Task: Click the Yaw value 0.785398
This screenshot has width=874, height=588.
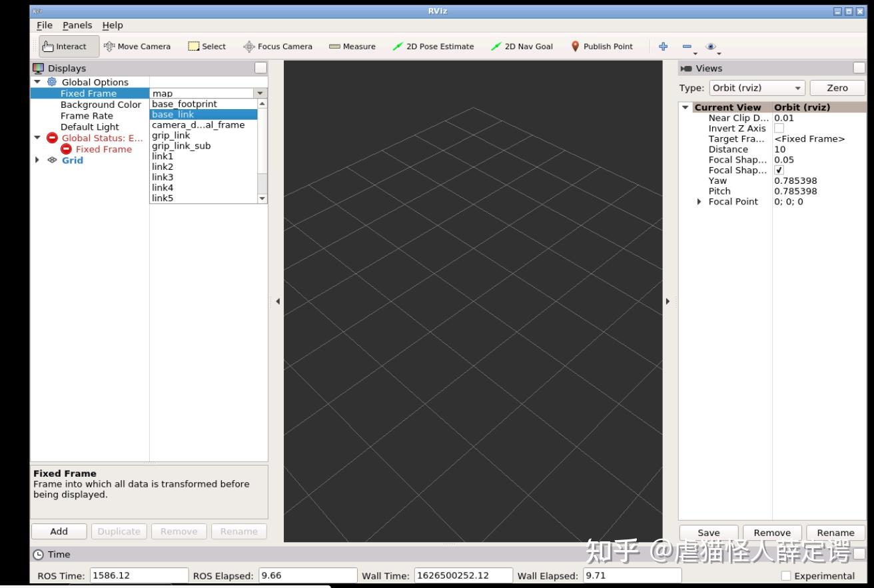Action: [x=795, y=181]
